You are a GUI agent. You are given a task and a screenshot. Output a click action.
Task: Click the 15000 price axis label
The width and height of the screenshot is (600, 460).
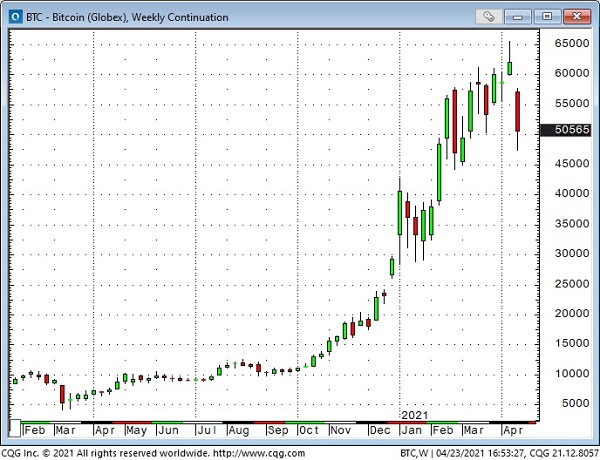pos(572,343)
